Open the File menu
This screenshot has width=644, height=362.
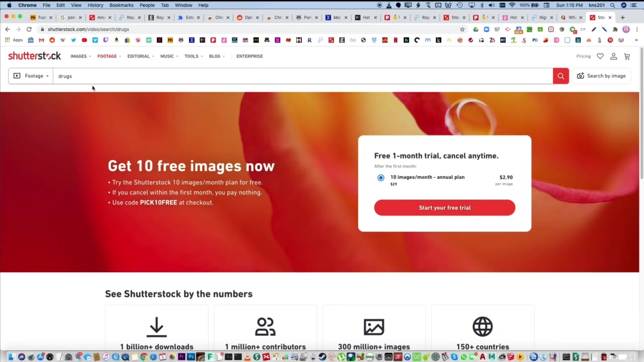[x=46, y=5]
